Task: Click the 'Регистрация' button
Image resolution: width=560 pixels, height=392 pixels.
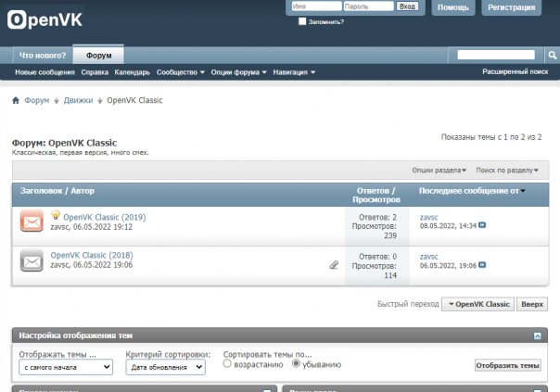Action: [x=512, y=7]
